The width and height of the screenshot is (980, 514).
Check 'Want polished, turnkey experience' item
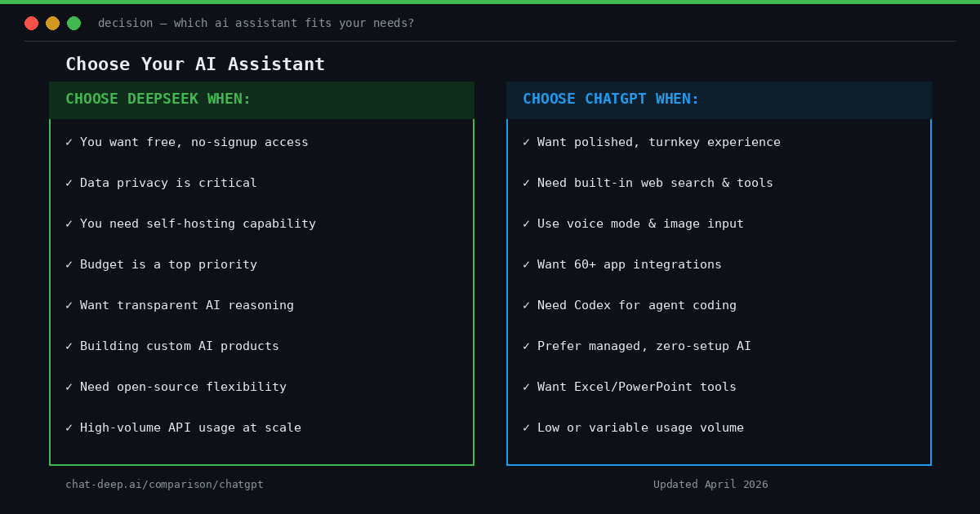pyautogui.click(x=526, y=142)
